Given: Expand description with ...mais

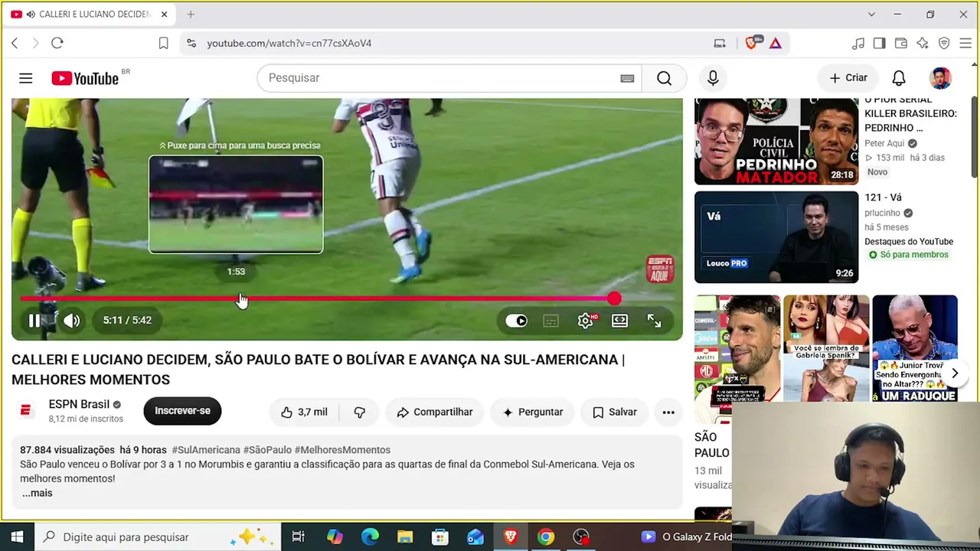Looking at the screenshot, I should pyautogui.click(x=37, y=493).
